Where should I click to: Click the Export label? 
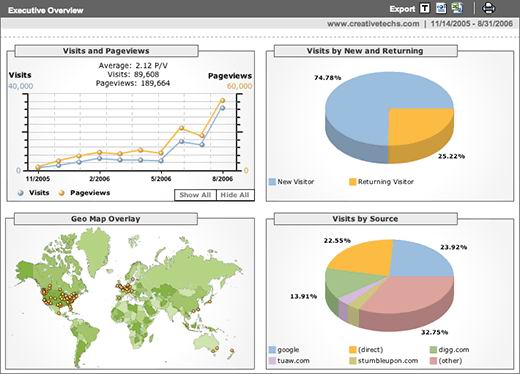pyautogui.click(x=402, y=9)
